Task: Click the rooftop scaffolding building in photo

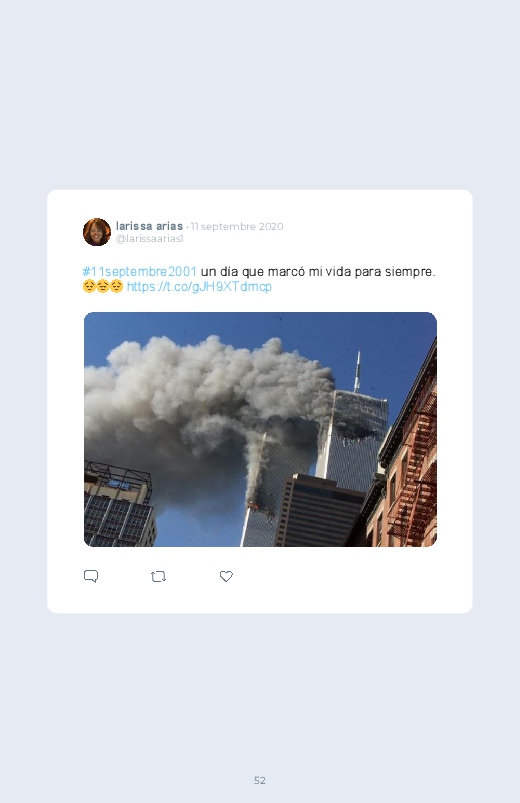Action: pos(119,504)
